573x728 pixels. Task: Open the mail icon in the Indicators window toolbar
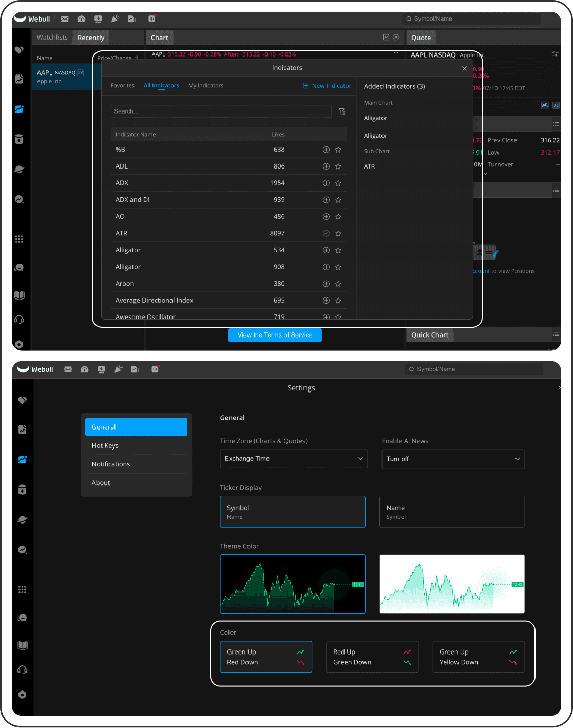point(65,19)
